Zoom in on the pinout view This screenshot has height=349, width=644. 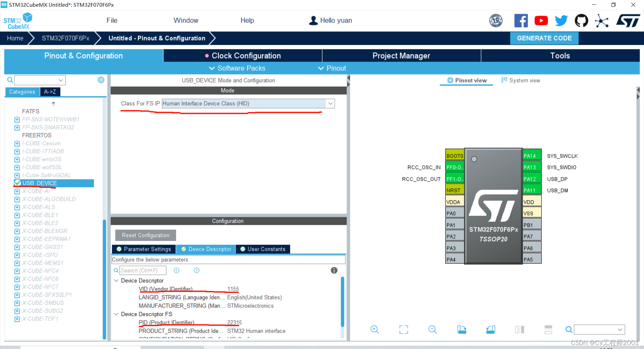coord(375,330)
